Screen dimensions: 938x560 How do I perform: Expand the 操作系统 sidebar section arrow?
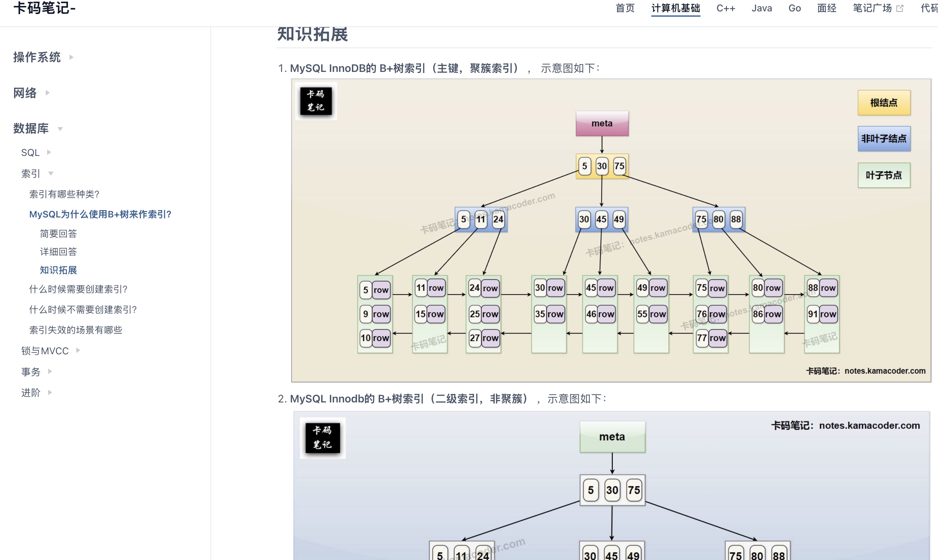71,57
